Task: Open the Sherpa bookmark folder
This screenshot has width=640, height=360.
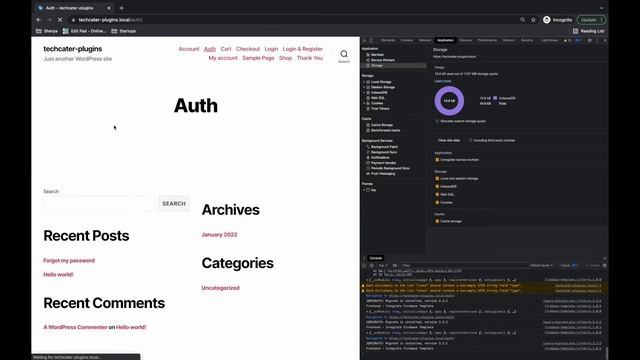Action: point(47,31)
